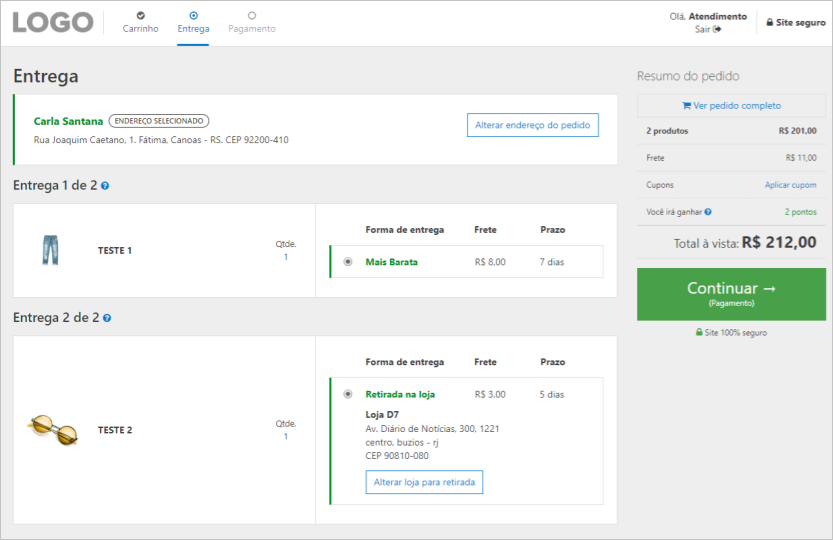
Task: Open help icon beside Entrega 2 de 2
Action: coord(107,318)
